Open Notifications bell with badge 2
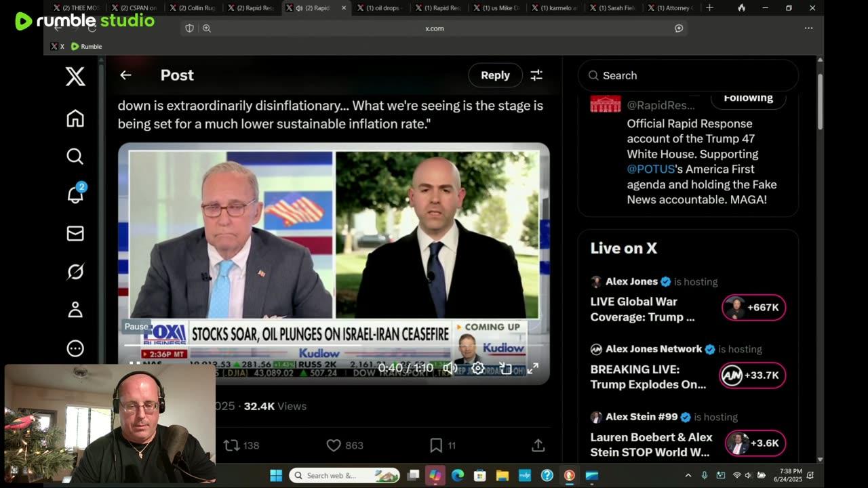 pos(75,195)
